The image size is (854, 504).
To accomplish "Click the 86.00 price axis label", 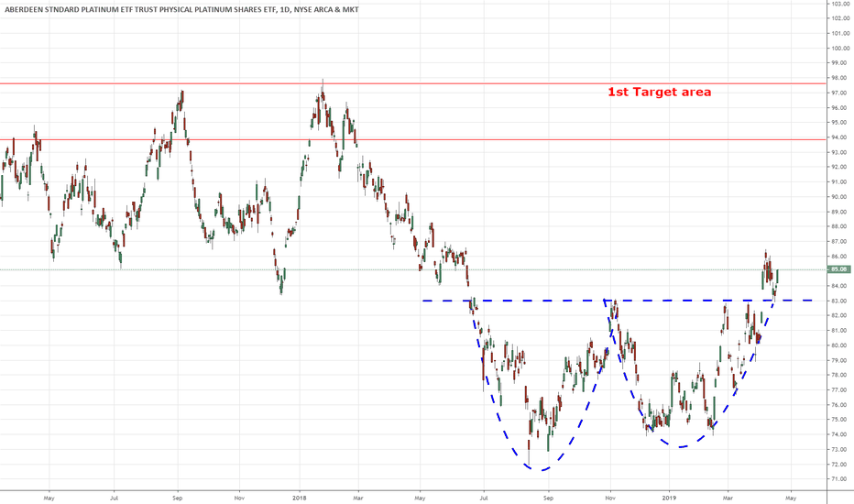I will pyautogui.click(x=838, y=256).
